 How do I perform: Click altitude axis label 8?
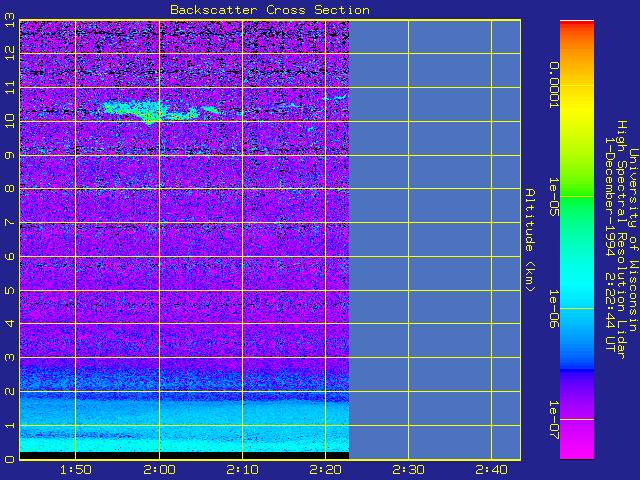coord(10,189)
